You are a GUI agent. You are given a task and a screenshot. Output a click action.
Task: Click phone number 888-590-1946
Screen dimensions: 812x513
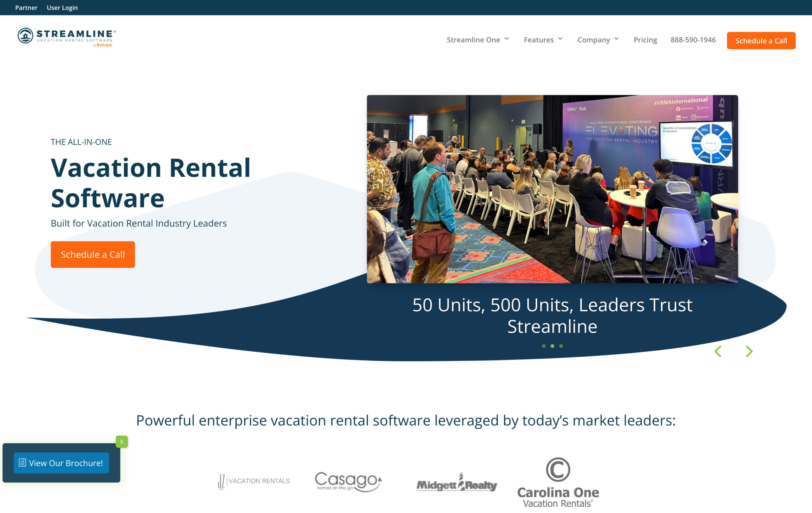click(693, 40)
